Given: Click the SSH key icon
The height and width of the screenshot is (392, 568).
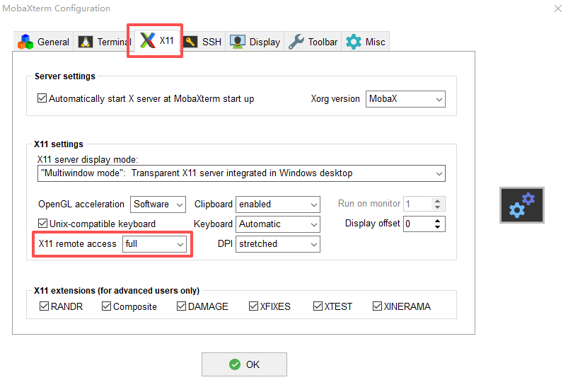Looking at the screenshot, I should pyautogui.click(x=190, y=42).
